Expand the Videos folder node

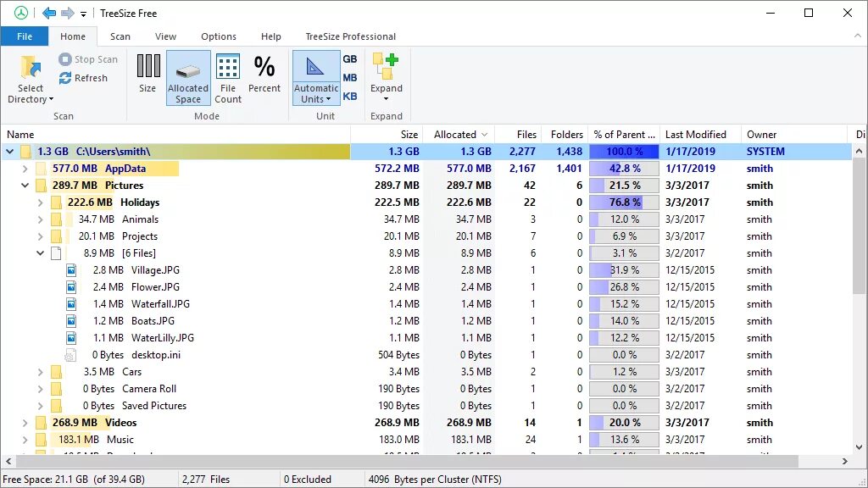[x=25, y=423]
